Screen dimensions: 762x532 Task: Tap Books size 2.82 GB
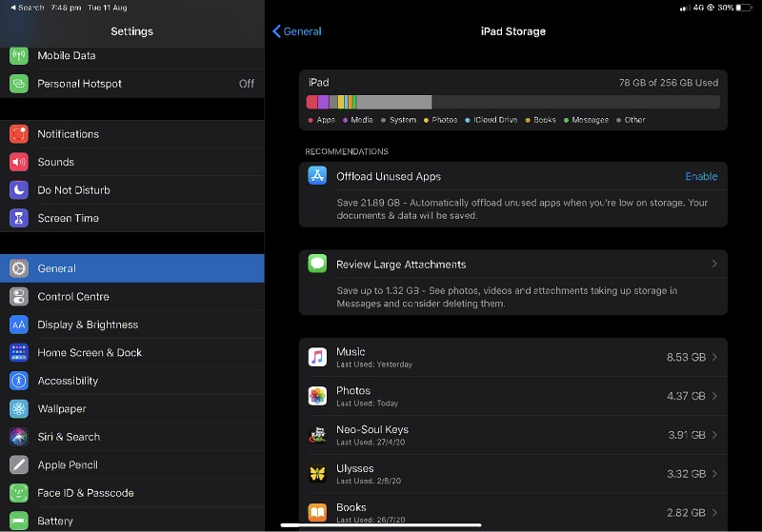(x=686, y=513)
